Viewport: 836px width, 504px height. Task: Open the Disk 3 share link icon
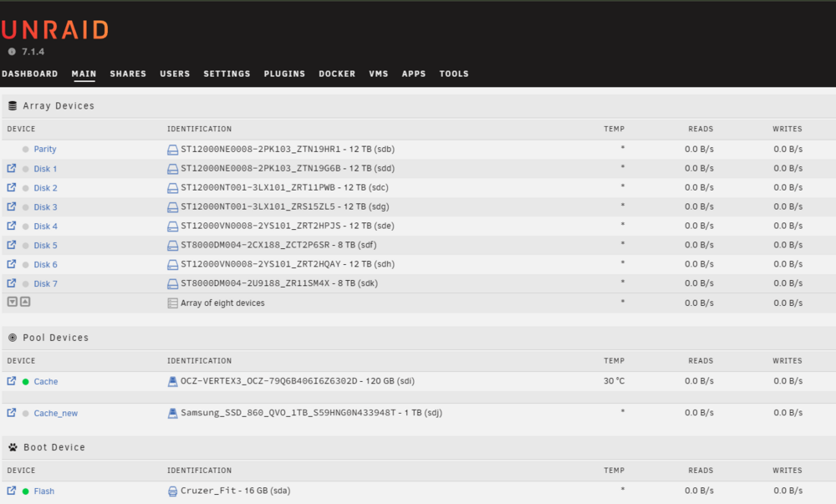[x=11, y=206]
